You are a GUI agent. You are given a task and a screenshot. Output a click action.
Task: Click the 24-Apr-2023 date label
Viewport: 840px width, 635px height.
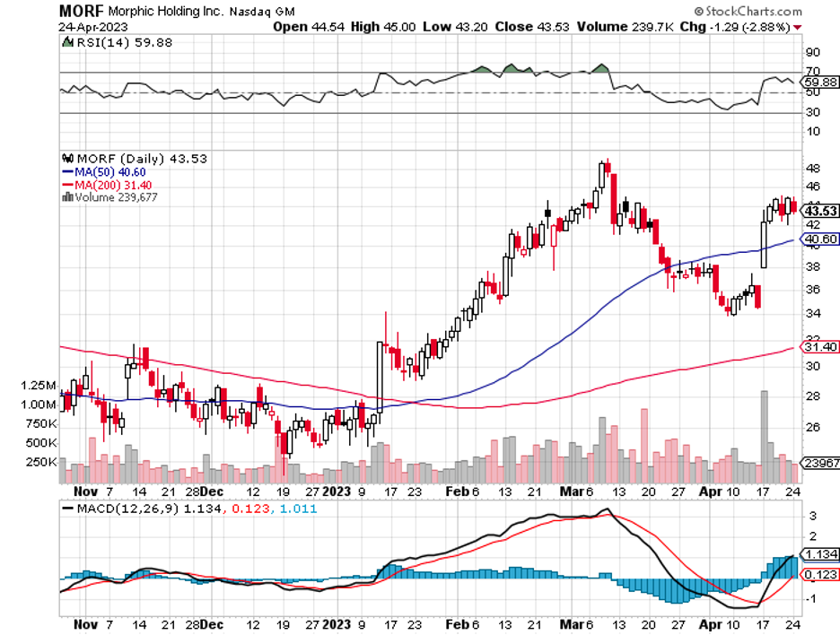point(93,27)
